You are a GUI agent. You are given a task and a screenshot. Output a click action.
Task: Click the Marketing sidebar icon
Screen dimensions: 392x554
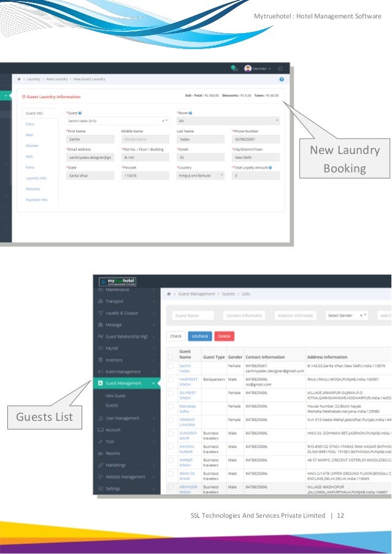tap(100, 465)
